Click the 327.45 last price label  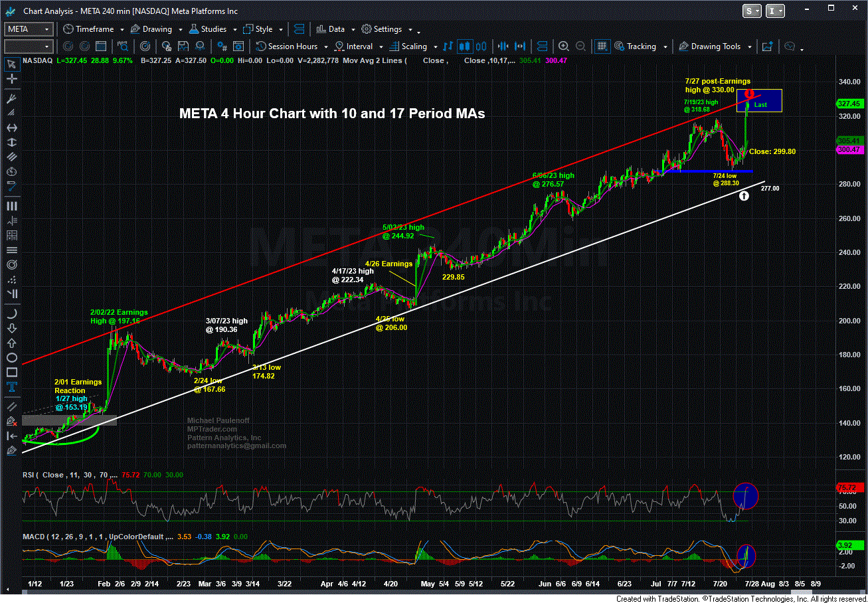849,104
